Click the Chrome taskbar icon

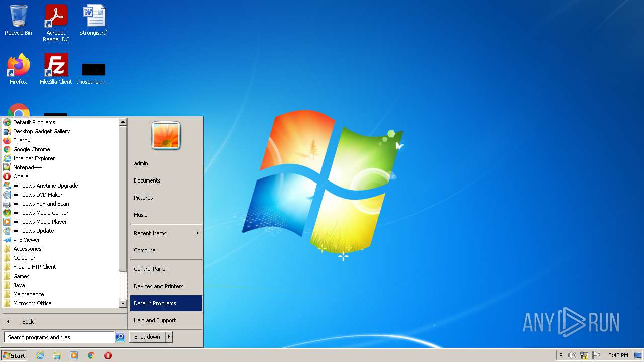click(x=91, y=355)
